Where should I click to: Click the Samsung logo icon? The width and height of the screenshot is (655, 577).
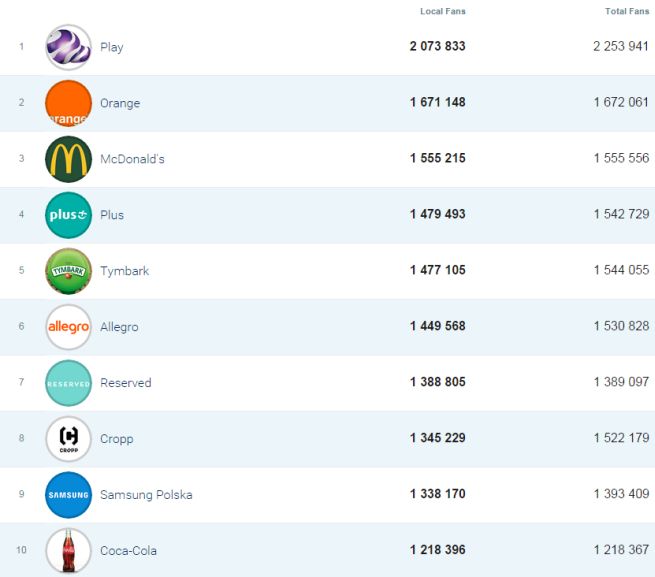(68, 495)
